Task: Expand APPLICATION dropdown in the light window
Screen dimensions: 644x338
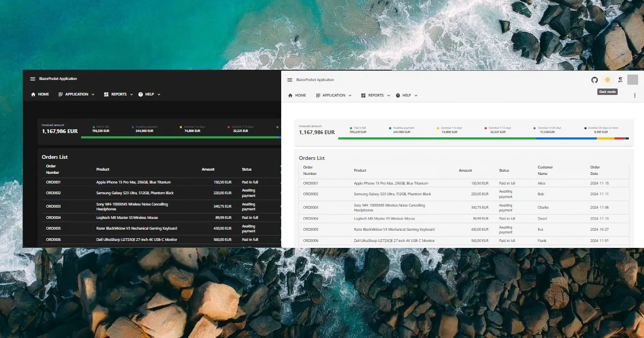Action: click(x=334, y=95)
